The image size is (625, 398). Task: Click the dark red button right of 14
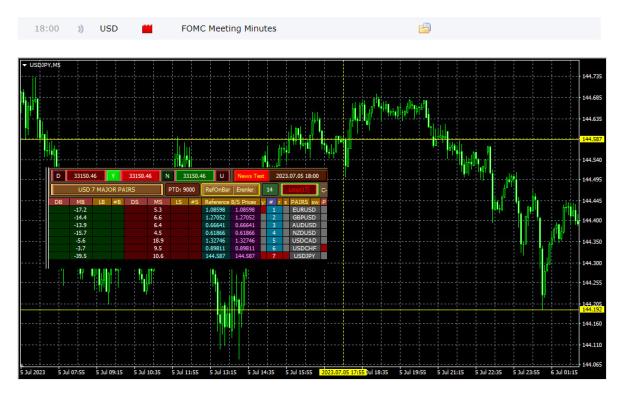(x=300, y=190)
